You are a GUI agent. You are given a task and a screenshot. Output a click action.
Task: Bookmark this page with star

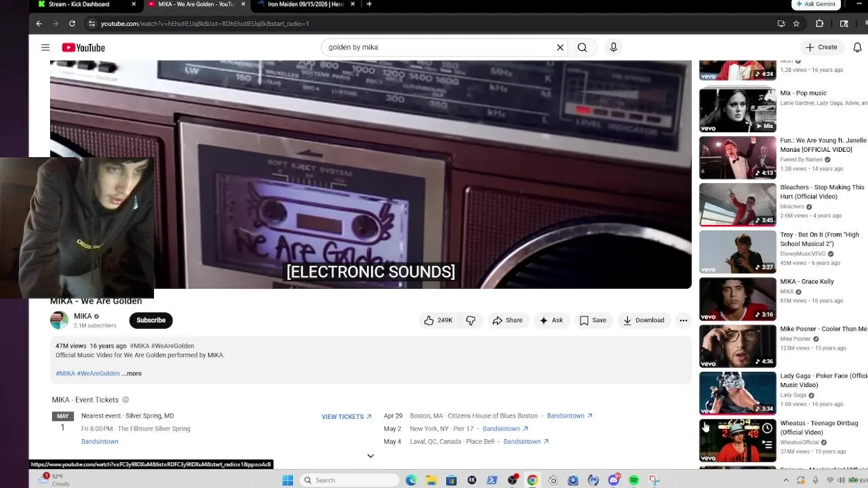click(796, 24)
